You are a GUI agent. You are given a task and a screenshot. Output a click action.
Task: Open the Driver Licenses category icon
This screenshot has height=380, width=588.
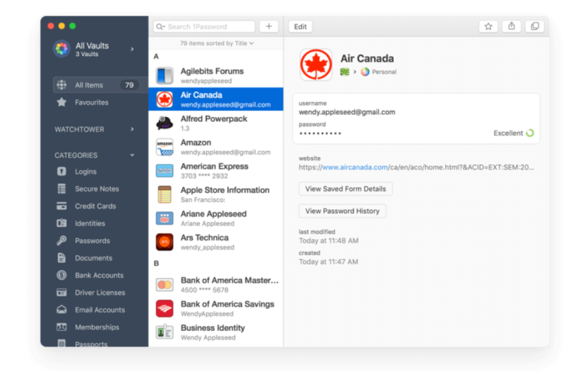point(61,292)
